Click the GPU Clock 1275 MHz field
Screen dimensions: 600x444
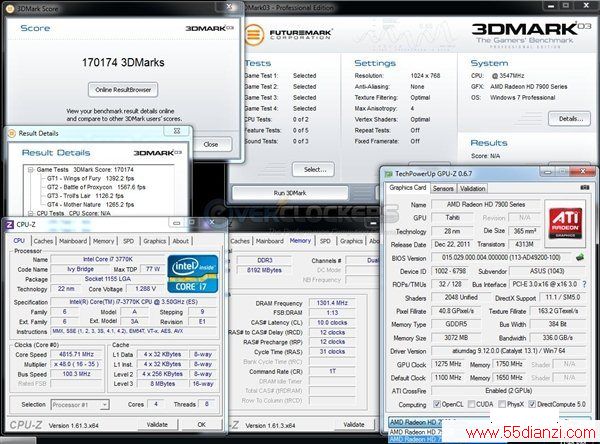point(448,364)
